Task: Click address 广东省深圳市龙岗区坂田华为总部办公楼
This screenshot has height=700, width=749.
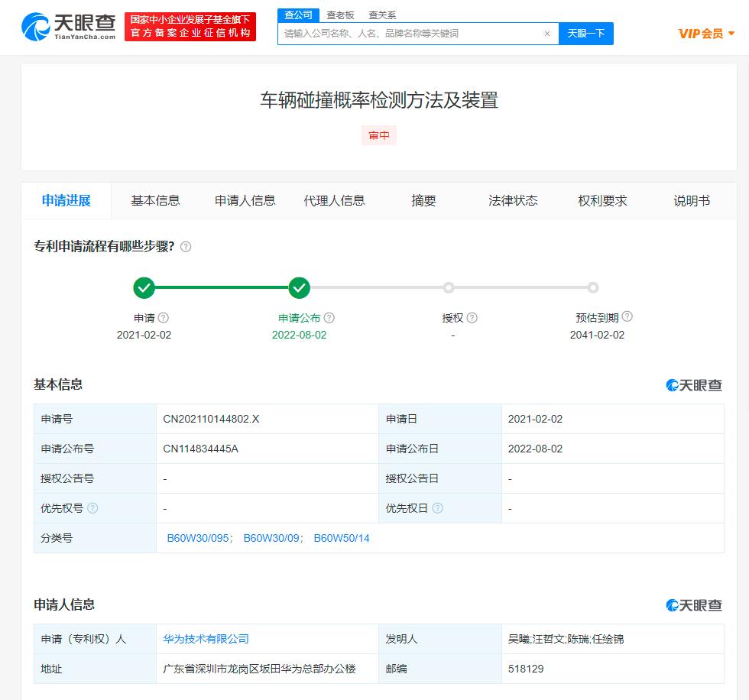Action: 259,669
